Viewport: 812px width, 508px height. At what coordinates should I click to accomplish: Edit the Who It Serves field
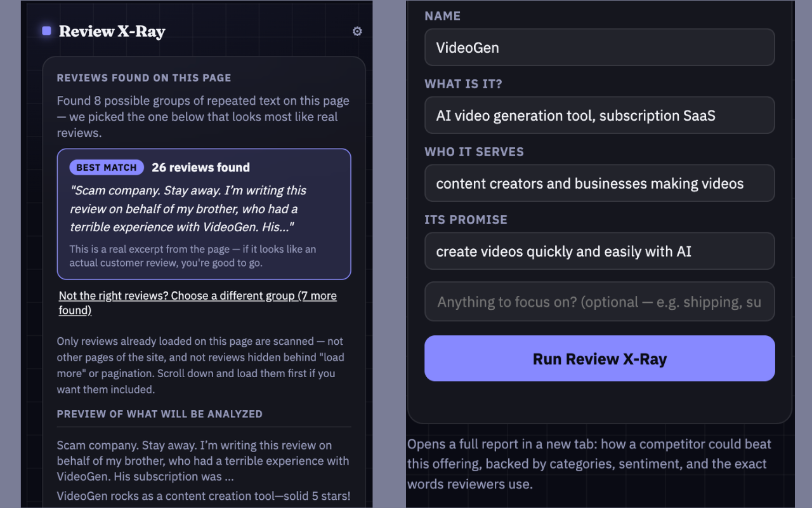pos(599,184)
